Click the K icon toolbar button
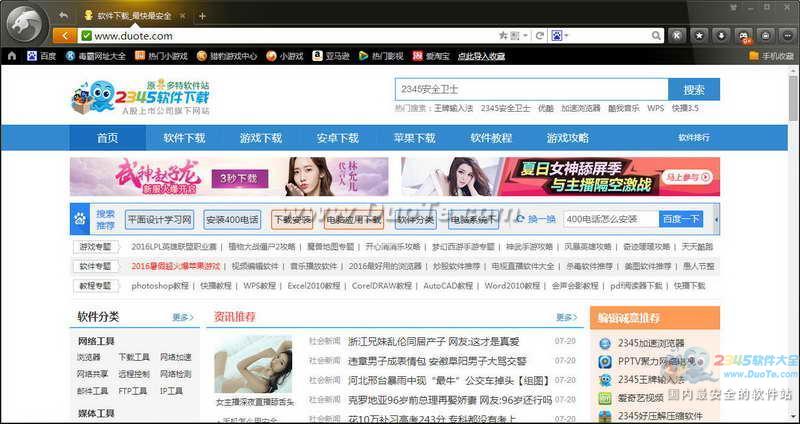Viewport: 800px width, 424px height. tap(677, 36)
